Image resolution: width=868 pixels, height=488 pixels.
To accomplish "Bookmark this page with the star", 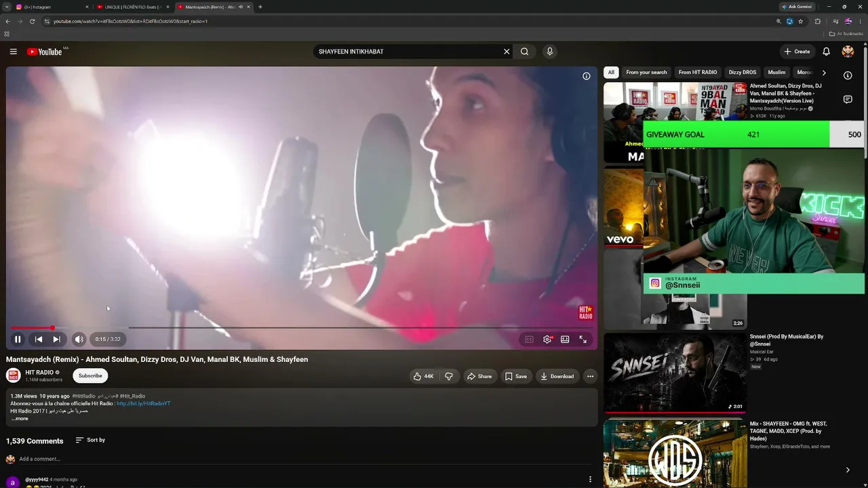I will click(801, 21).
